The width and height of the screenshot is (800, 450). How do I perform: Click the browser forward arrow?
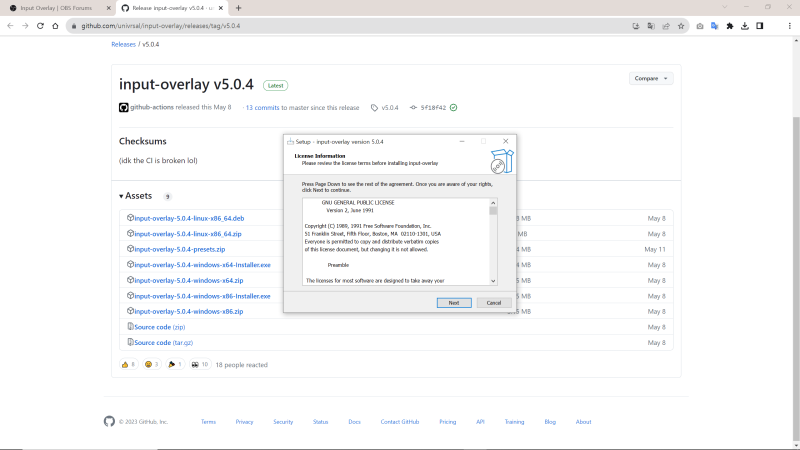point(25,26)
